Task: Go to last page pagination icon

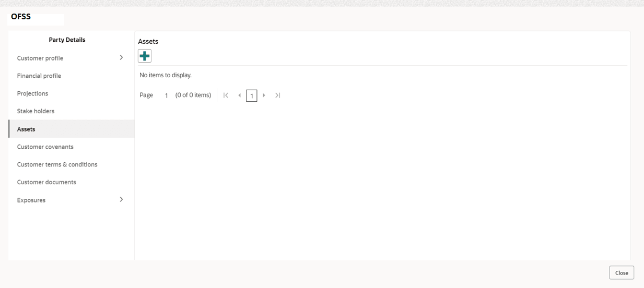Action: [278, 95]
